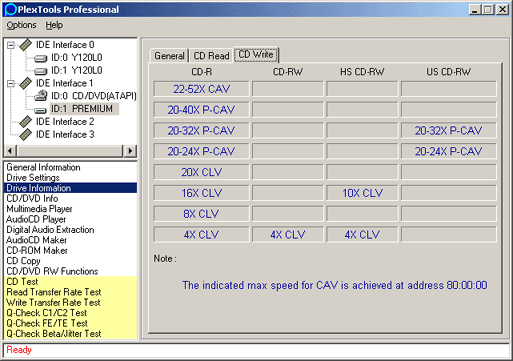Open Write Transfer Rate Test
The height and width of the screenshot is (361, 513).
pos(53,303)
